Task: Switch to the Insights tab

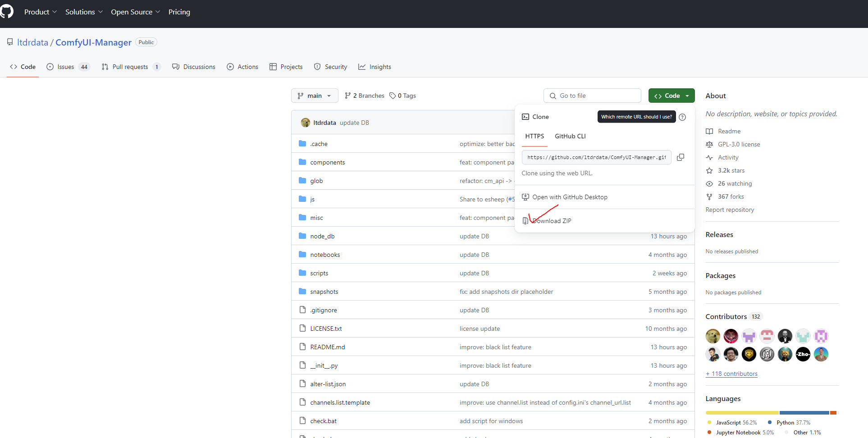Action: click(375, 67)
